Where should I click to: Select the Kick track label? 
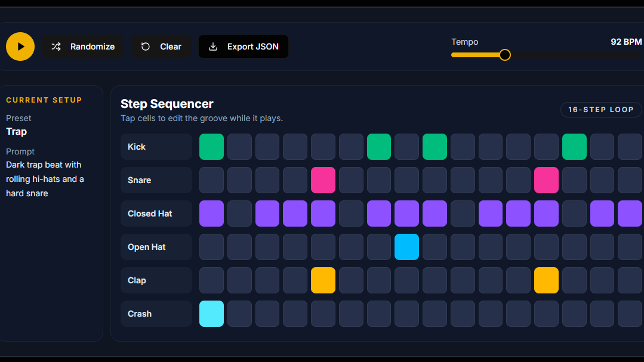(x=156, y=146)
